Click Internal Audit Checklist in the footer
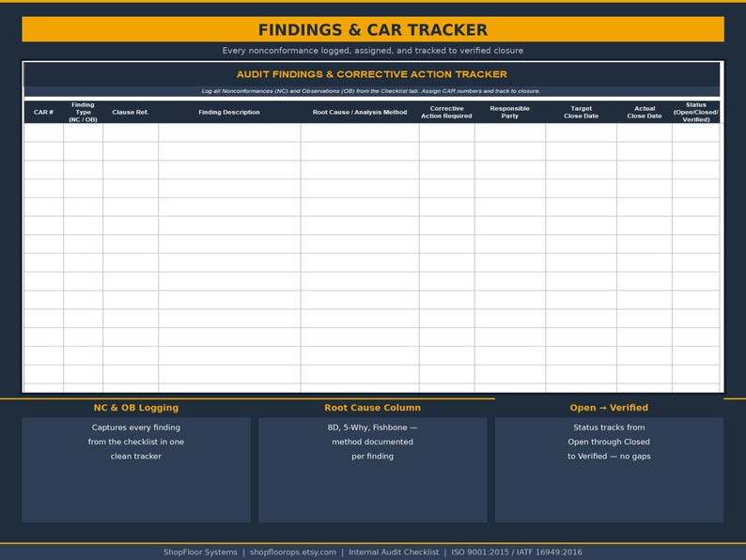Screen dimensions: 746x560 [x=394, y=552]
